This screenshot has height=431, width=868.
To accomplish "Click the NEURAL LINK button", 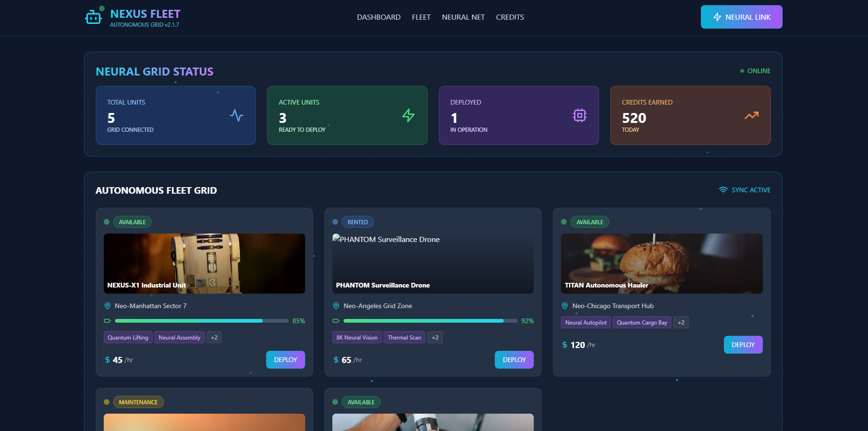I will pyautogui.click(x=742, y=17).
